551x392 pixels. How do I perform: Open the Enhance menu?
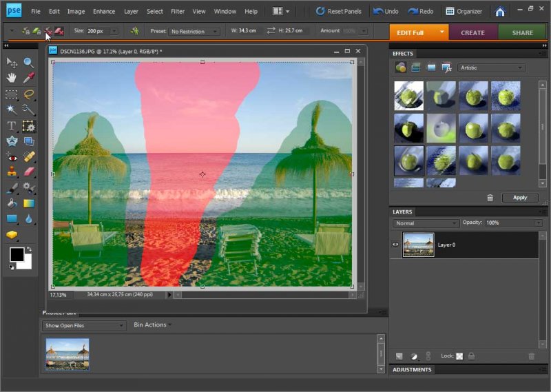104,12
